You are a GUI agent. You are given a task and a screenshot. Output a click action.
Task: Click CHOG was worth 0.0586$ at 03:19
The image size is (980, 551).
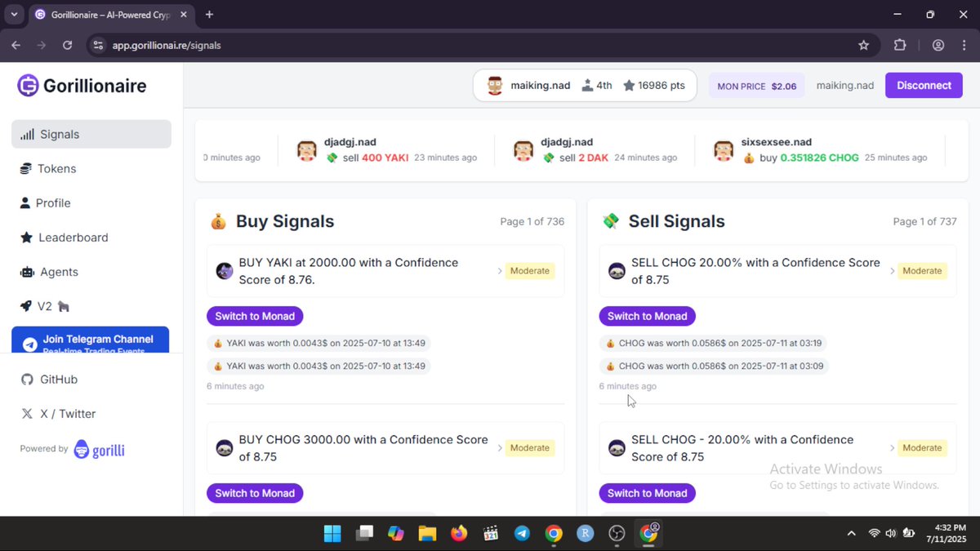point(714,344)
